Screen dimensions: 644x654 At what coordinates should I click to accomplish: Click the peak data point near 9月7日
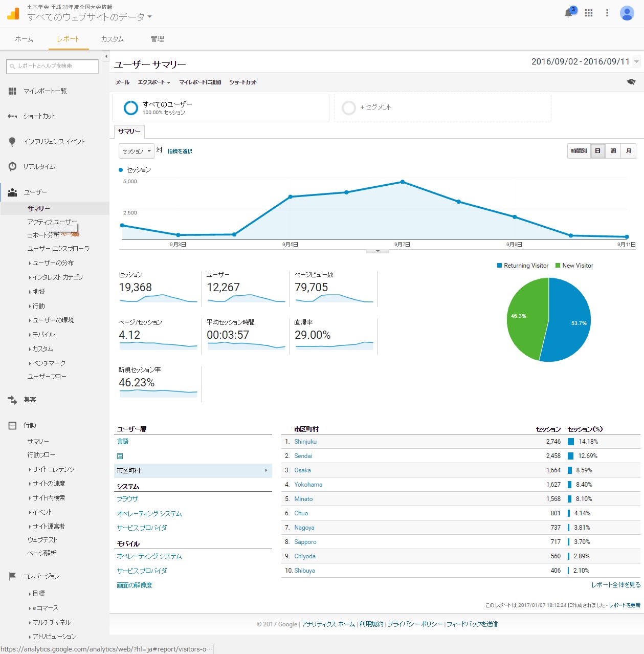403,182
